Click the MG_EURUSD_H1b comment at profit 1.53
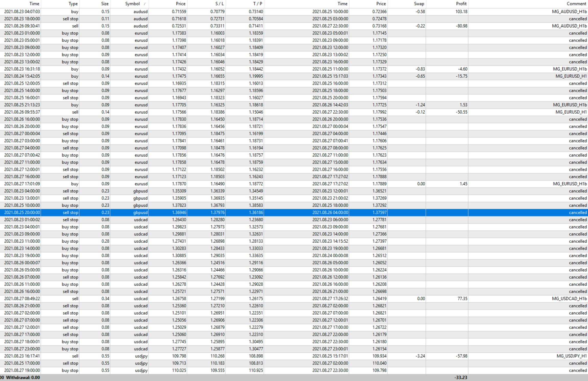Screen dimensions: 588x381 pos(570,105)
